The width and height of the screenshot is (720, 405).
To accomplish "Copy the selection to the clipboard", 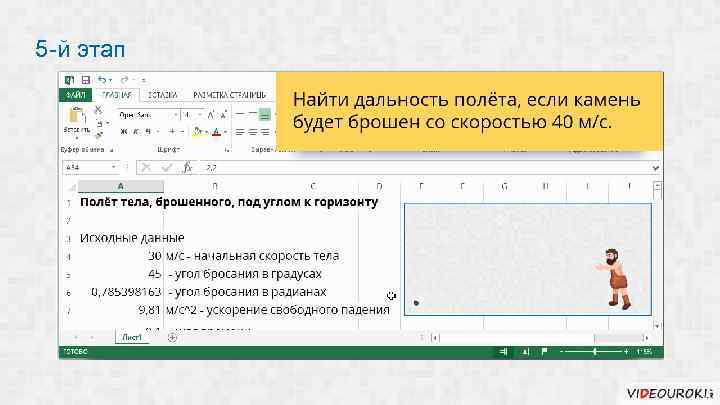I will [99, 124].
